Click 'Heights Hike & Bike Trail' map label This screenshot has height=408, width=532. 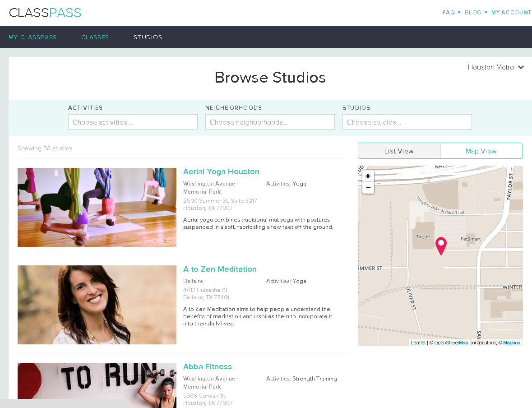pyautogui.click(x=440, y=206)
